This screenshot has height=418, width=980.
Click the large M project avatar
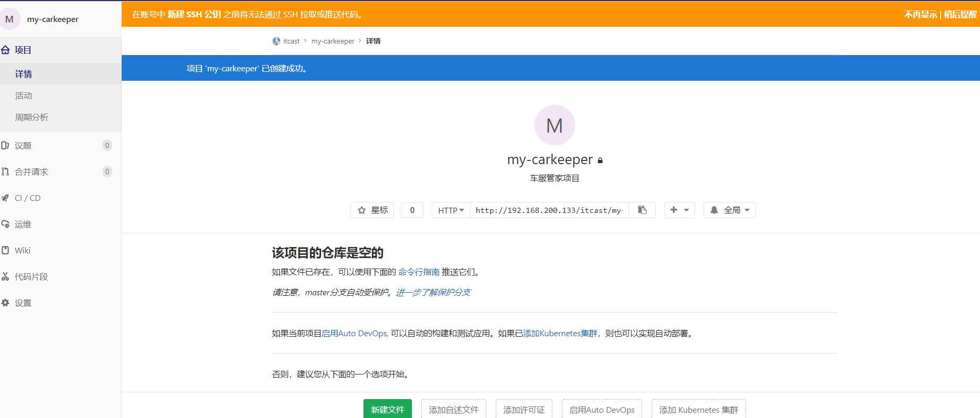[x=555, y=125]
